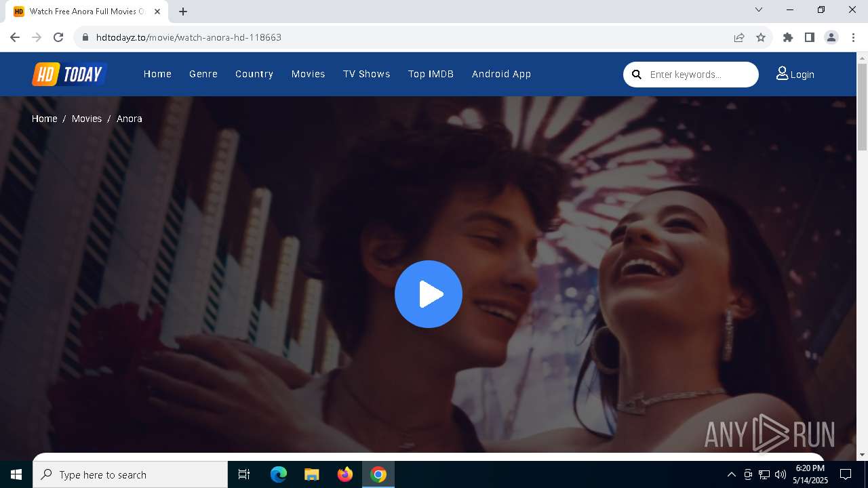Open the notifications action center
The image size is (868, 488).
[846, 474]
